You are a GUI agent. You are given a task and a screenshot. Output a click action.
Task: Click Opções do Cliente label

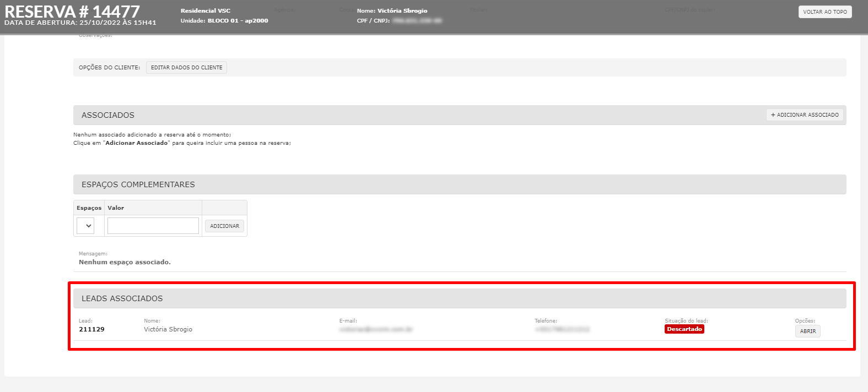tap(109, 68)
